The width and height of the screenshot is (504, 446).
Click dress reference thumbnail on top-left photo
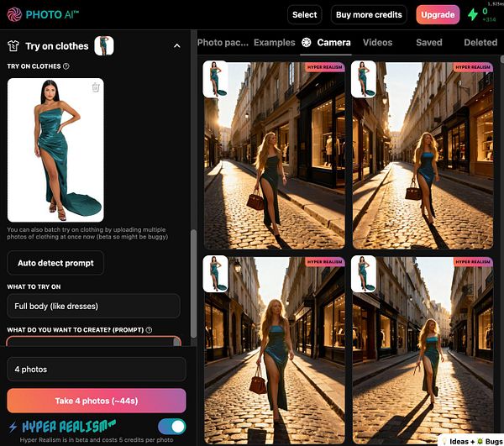[x=215, y=79]
